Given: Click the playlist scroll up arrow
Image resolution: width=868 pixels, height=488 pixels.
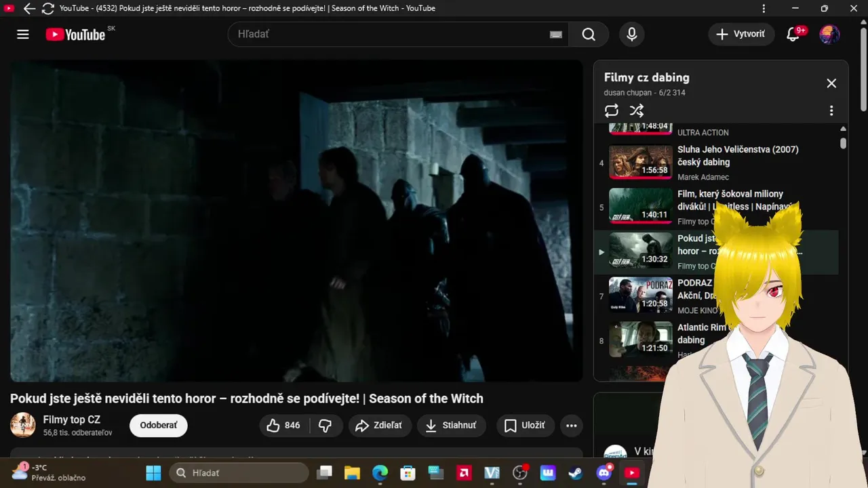Looking at the screenshot, I should tap(843, 129).
